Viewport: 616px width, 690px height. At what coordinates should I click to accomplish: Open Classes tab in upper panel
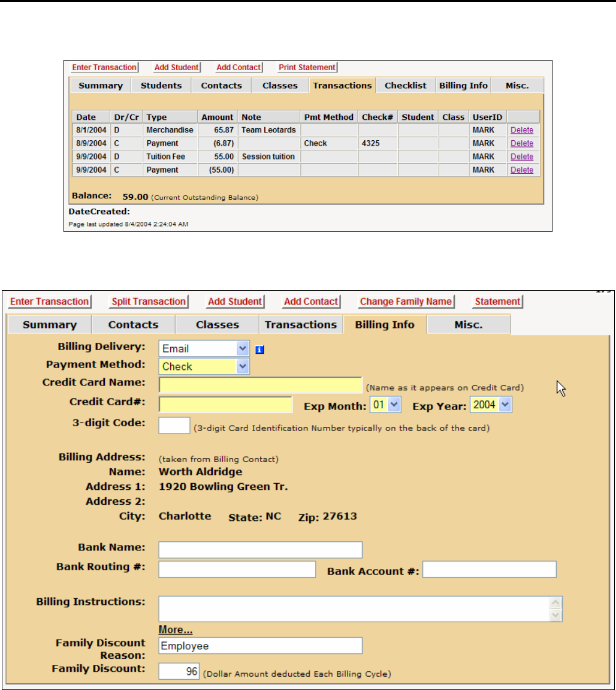pyautogui.click(x=280, y=85)
